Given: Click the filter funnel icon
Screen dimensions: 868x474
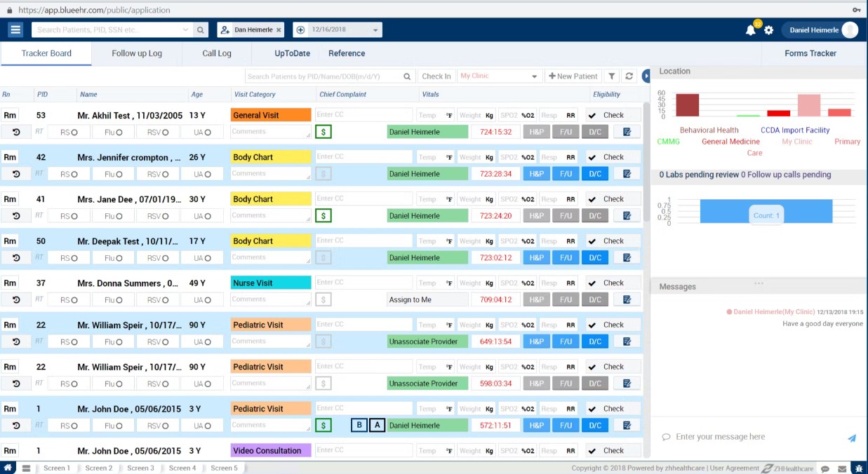Looking at the screenshot, I should point(612,76).
